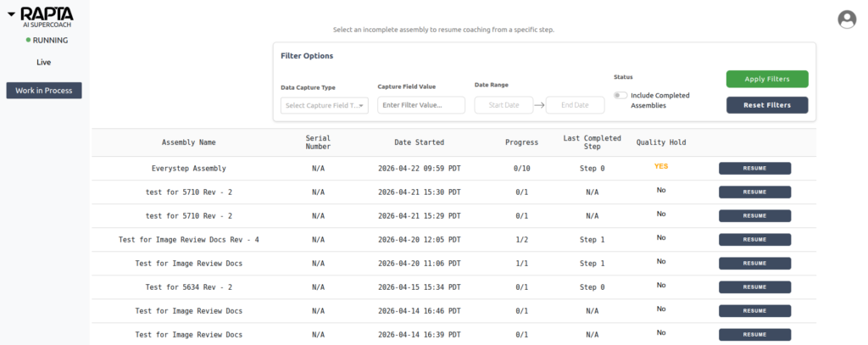Toggle Include Completed Assemblies switch
The height and width of the screenshot is (345, 868).
click(x=620, y=95)
